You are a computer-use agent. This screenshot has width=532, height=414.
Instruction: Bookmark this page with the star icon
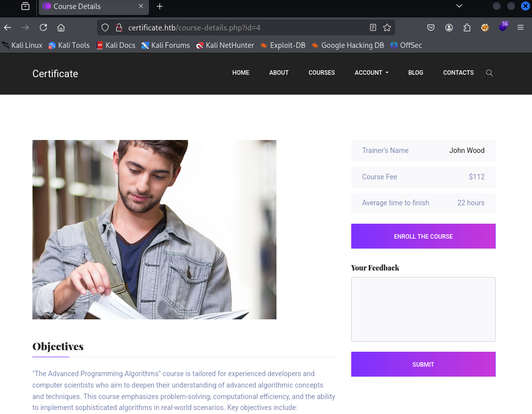[x=387, y=27]
